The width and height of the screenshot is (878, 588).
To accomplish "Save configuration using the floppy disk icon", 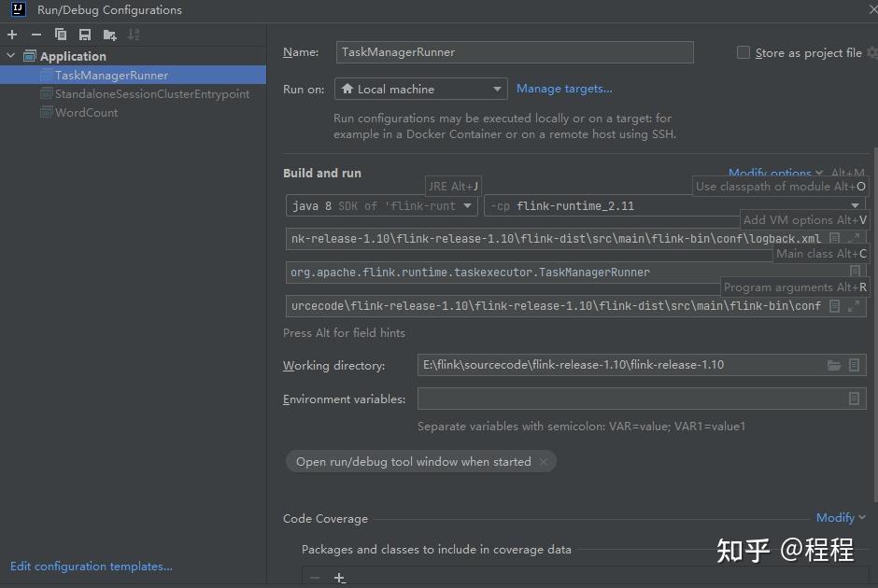I will (85, 35).
